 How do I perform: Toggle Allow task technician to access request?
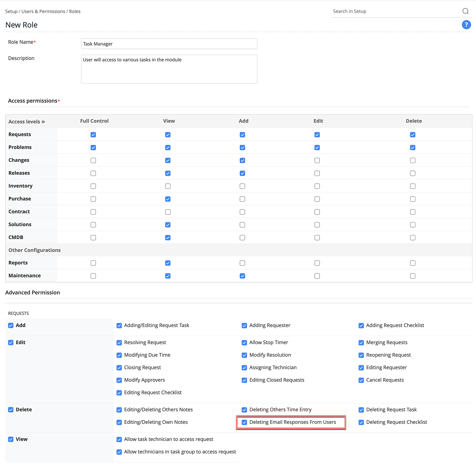(x=119, y=439)
